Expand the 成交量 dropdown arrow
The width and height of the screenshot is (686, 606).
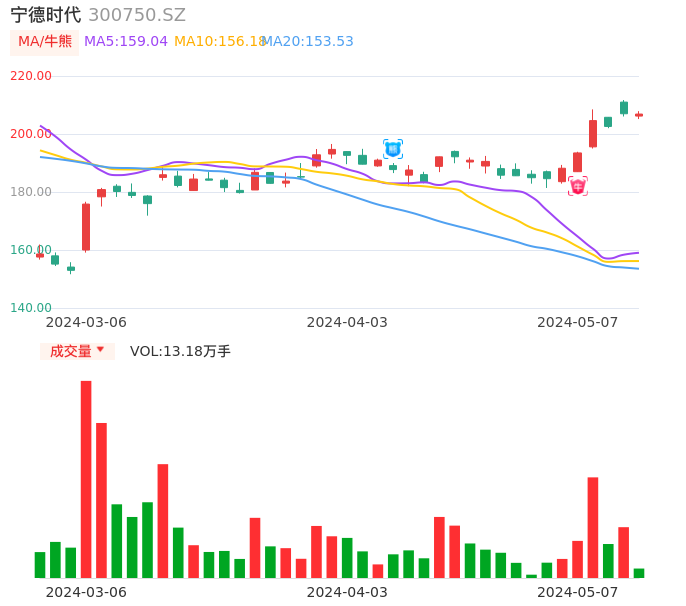(100, 350)
